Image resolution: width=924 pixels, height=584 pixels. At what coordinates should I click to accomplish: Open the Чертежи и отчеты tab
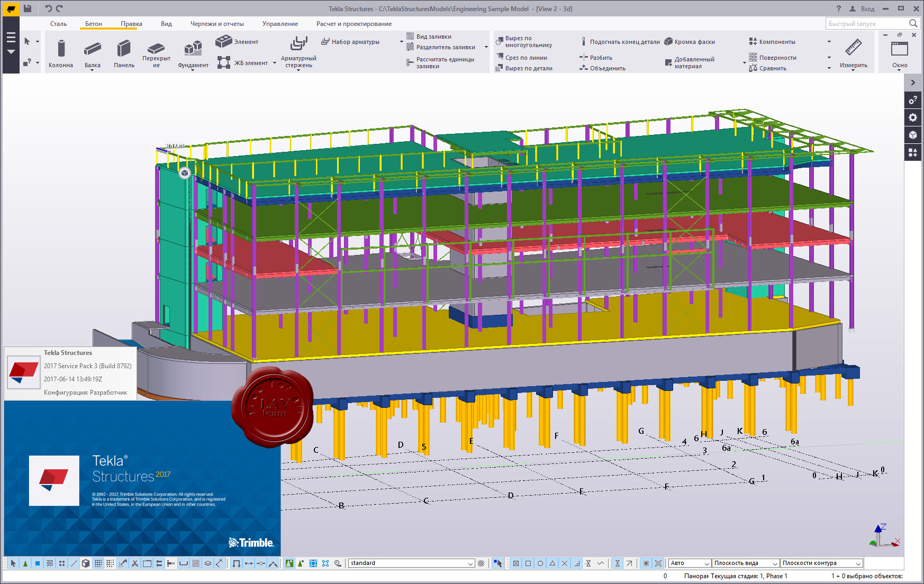click(x=217, y=24)
